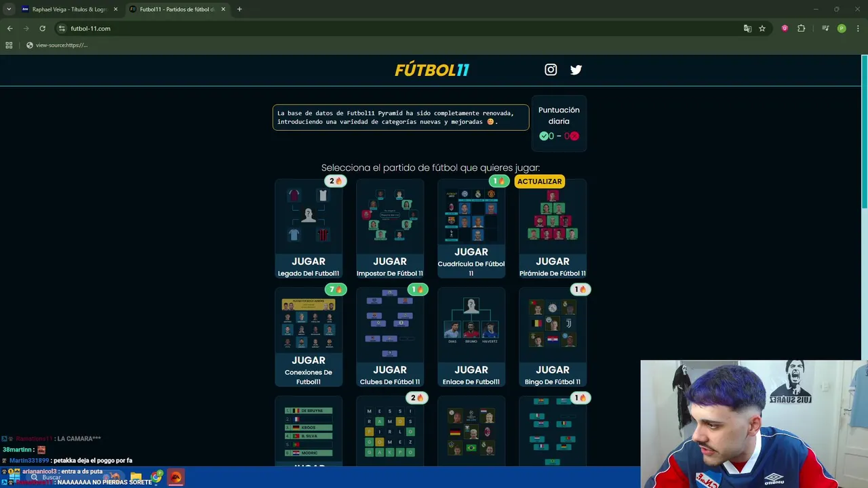
Task: Open Clubes De Fútbol 11 bracket thumbnail
Action: [x=390, y=323]
